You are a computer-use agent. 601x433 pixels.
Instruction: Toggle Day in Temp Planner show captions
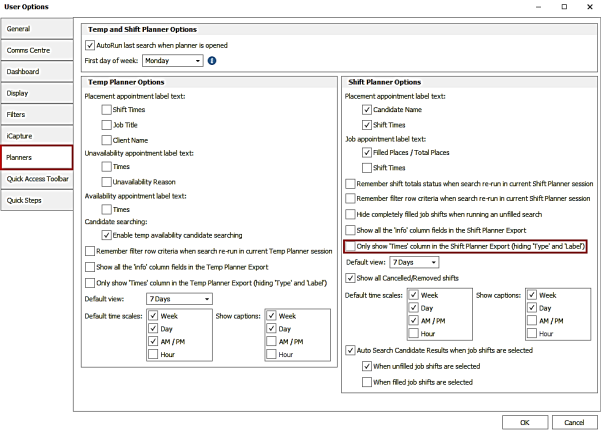tap(271, 329)
